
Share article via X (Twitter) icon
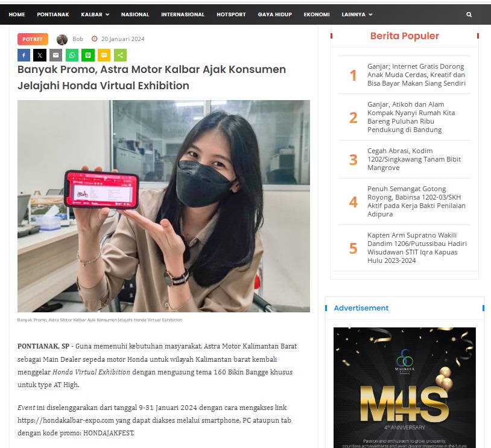pos(40,55)
